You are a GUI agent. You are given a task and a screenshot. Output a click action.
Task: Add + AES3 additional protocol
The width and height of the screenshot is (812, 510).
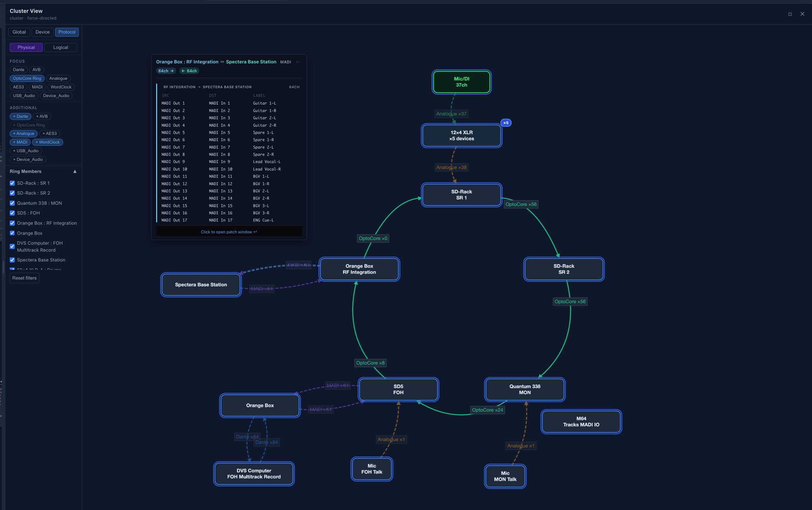50,134
